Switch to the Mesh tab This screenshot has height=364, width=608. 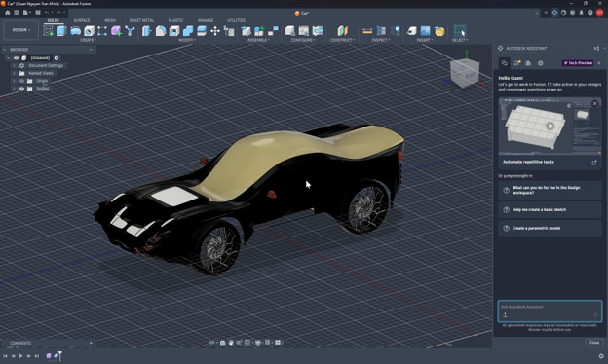coord(110,20)
